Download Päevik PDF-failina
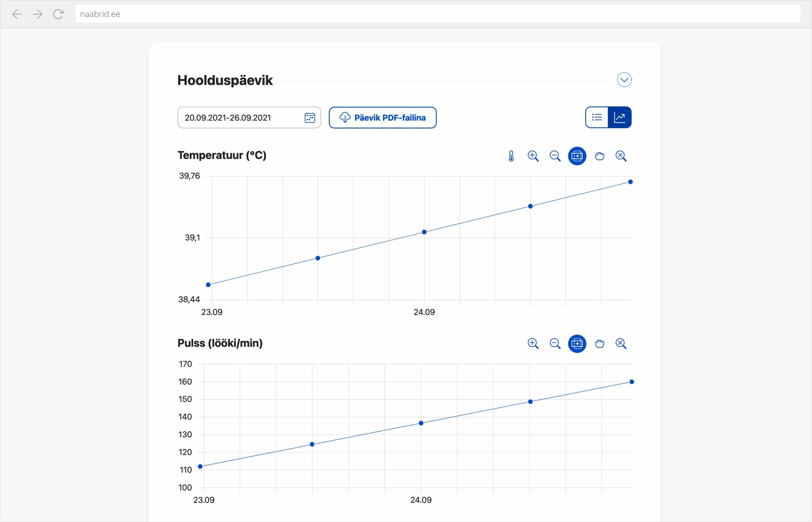This screenshot has height=522, width=812. tap(383, 118)
